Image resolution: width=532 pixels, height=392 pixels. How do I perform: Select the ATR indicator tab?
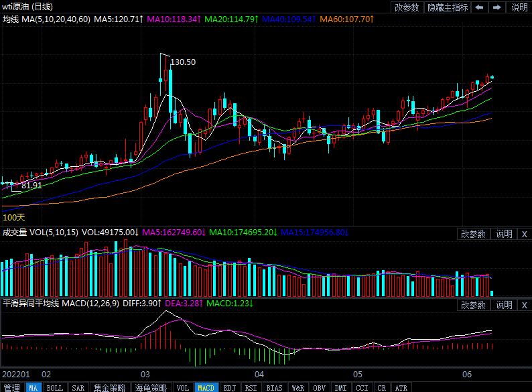click(401, 387)
